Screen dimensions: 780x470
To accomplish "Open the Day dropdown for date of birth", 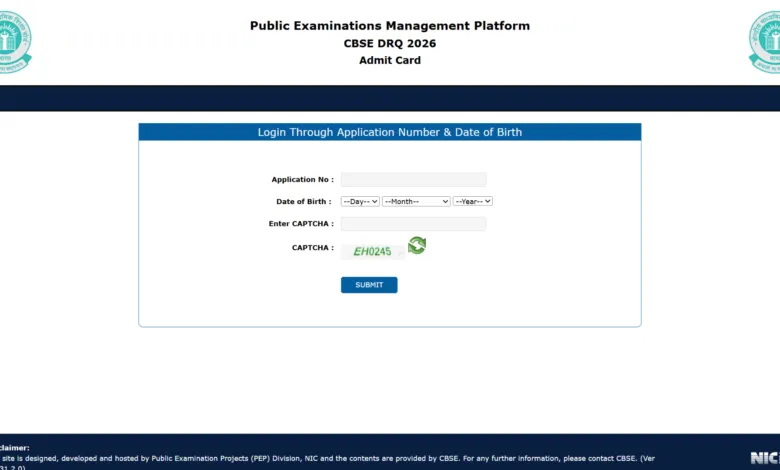I will coord(360,201).
